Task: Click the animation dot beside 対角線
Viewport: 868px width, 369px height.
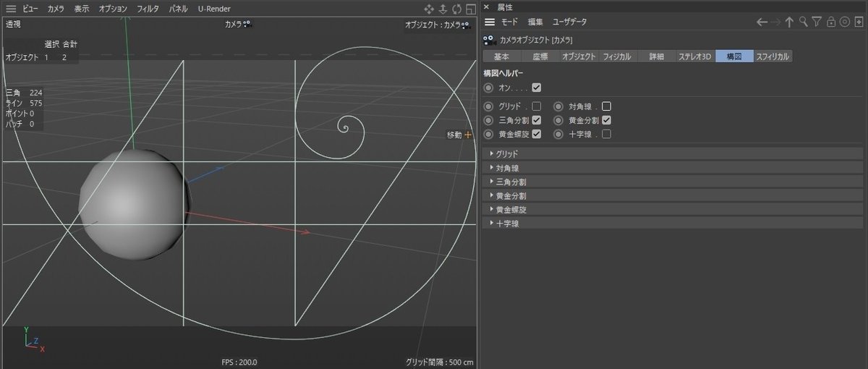Action: [558, 106]
